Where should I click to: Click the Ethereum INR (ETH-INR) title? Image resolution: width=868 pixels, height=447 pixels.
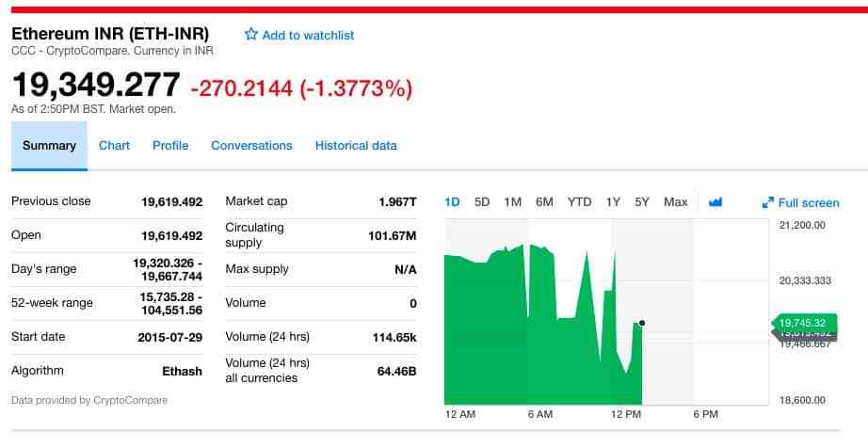110,34
